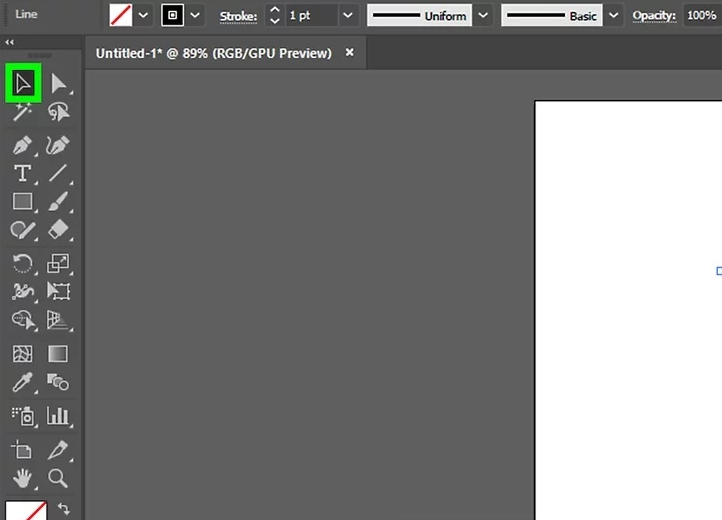The height and width of the screenshot is (520, 722).
Task: Select the Width/Warp tool
Action: click(x=23, y=292)
